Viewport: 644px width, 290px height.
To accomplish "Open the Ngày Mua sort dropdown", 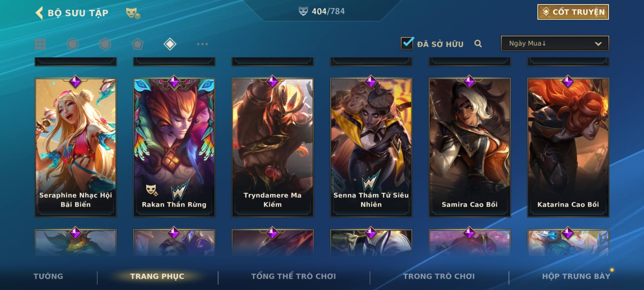I will coord(555,43).
